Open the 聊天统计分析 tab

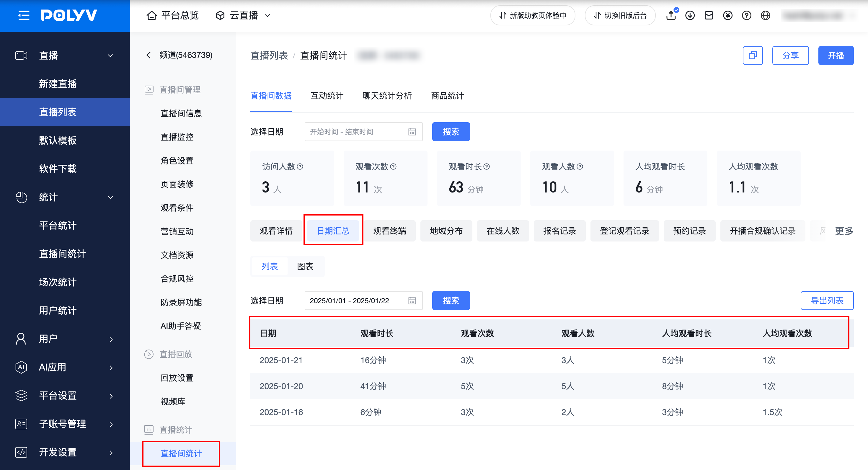tap(387, 96)
